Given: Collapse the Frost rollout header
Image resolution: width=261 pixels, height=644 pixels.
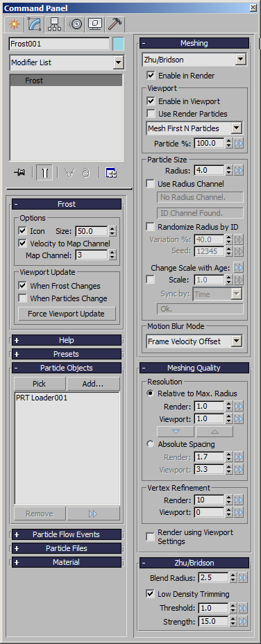Looking at the screenshot, I should pyautogui.click(x=67, y=204).
